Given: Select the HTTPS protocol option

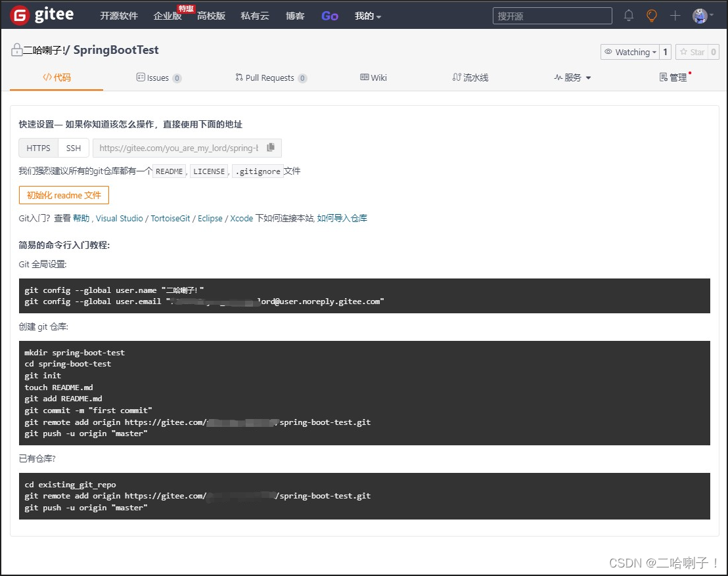Looking at the screenshot, I should point(38,148).
